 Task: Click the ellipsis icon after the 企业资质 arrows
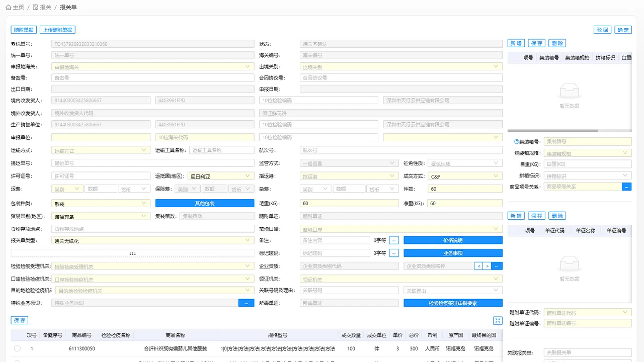coord(496,265)
